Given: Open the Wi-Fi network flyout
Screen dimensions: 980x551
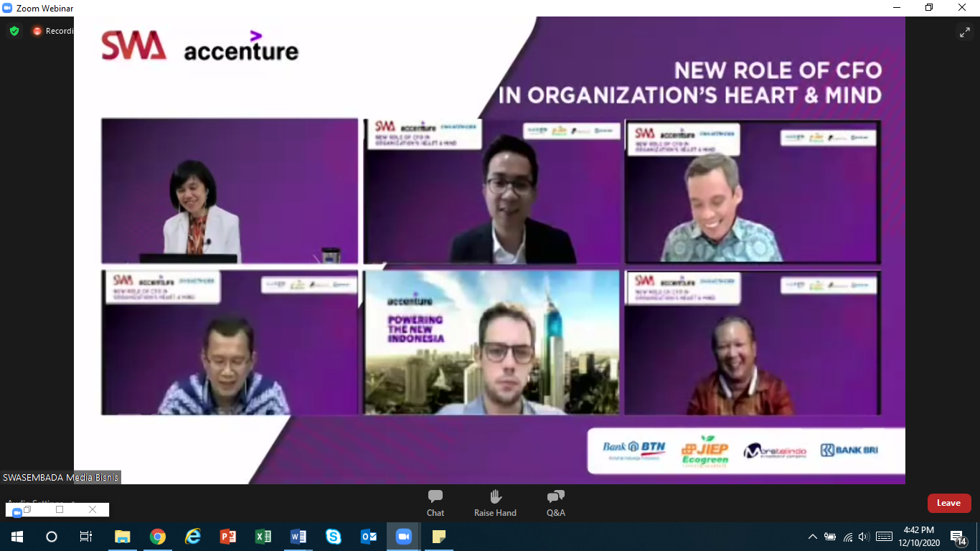Looking at the screenshot, I should click(x=848, y=537).
